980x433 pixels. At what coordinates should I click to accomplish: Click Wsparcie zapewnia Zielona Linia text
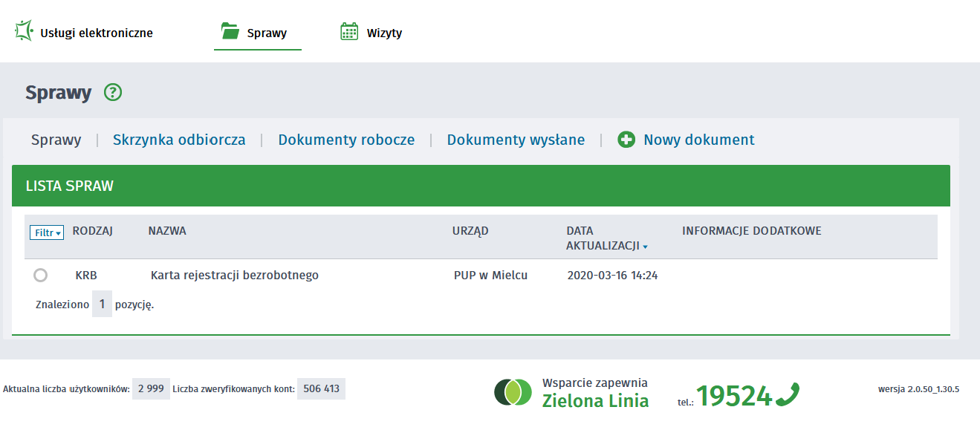(595, 392)
